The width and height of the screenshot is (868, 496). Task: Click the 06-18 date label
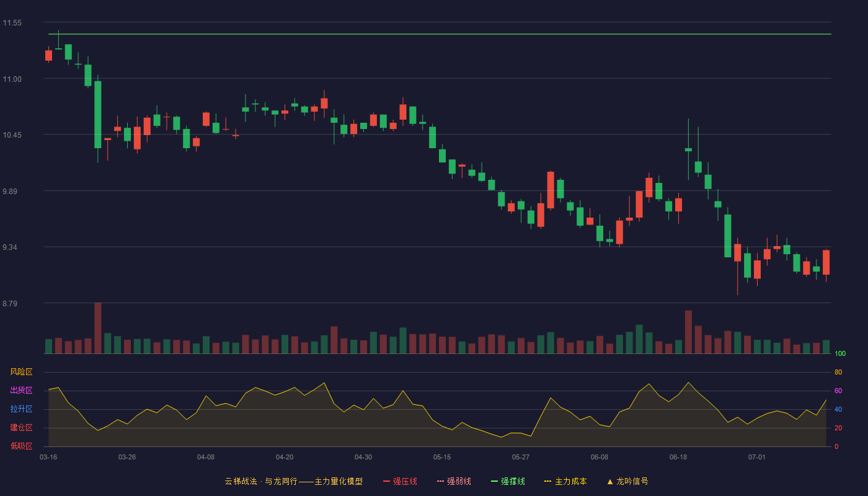[678, 457]
